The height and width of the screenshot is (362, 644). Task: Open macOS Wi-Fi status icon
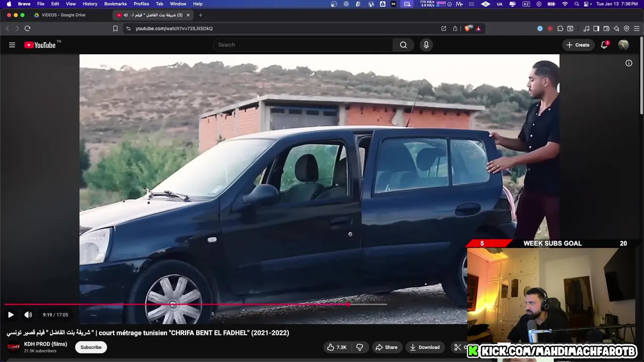565,4
